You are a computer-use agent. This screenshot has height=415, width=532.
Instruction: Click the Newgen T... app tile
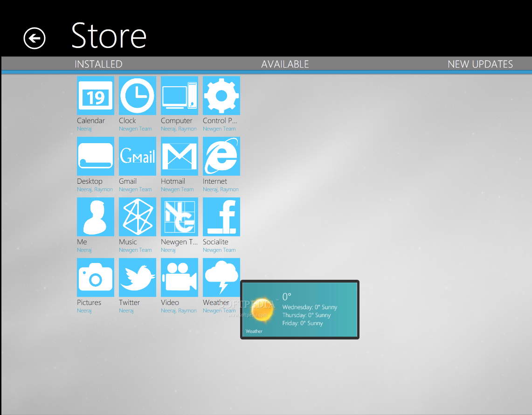coord(180,217)
